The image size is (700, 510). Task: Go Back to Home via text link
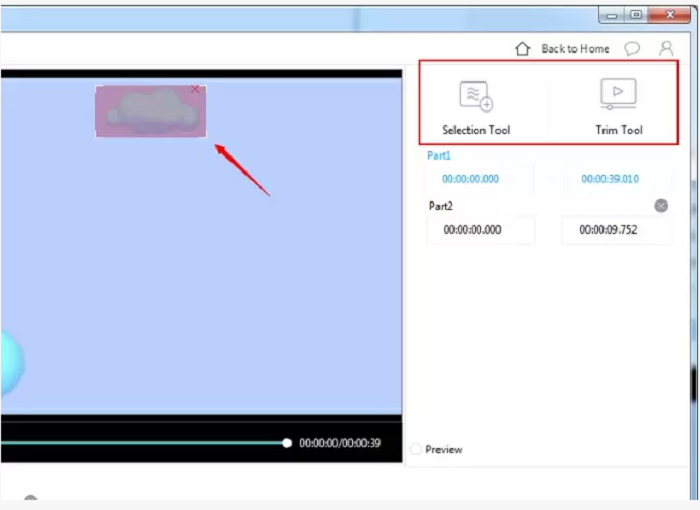tap(575, 49)
